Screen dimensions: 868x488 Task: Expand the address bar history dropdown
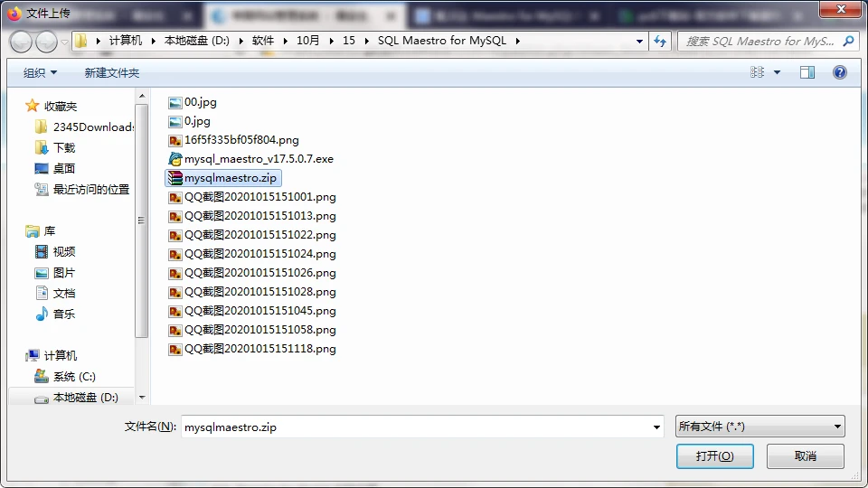(639, 41)
